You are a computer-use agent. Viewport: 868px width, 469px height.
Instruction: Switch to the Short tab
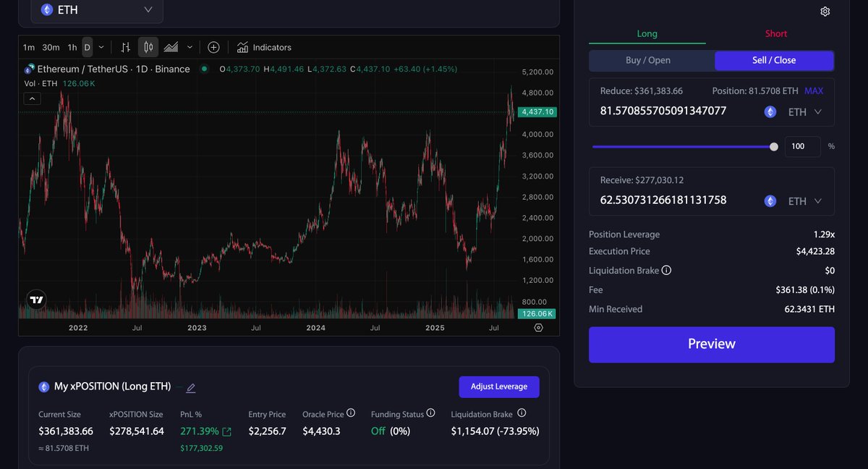(x=776, y=33)
